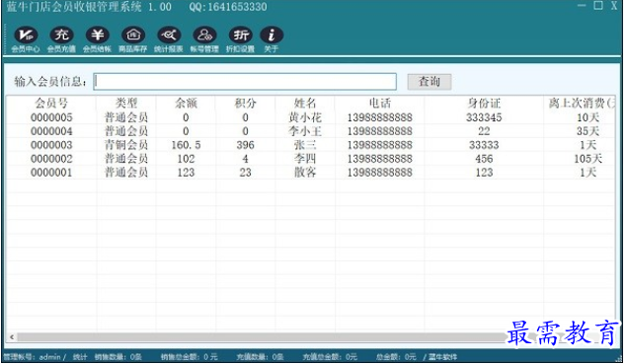Sort by 余额 column header
The height and width of the screenshot is (364, 627).
pyautogui.click(x=186, y=104)
